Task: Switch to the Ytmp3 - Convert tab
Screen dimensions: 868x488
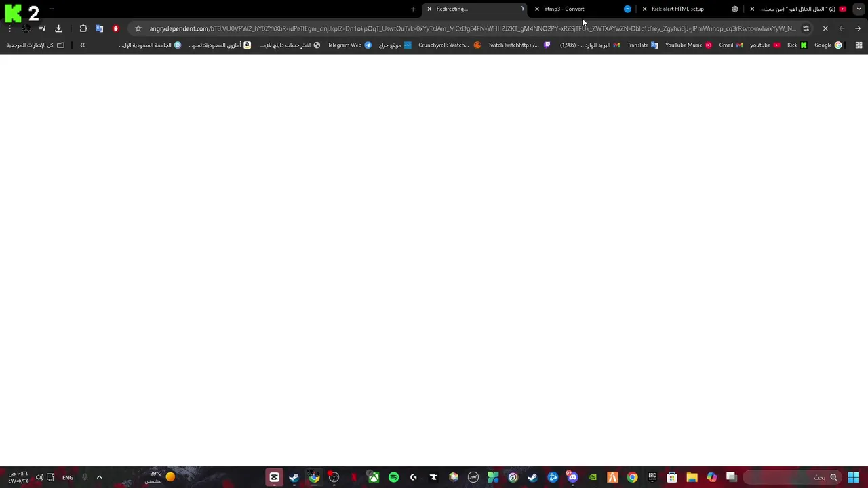Action: 583,9
